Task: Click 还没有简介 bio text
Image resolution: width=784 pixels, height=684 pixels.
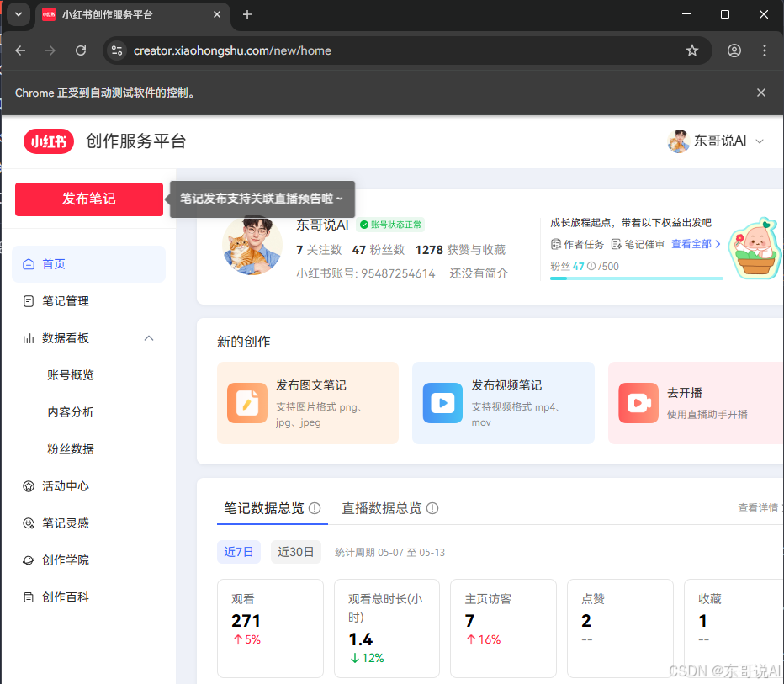Action: 479,273
